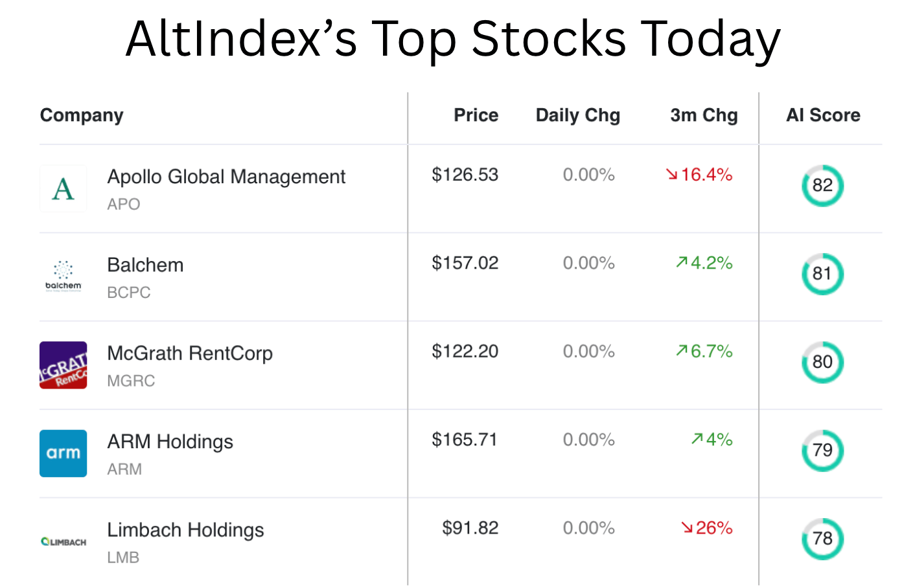Select the Limbach logo icon
Screen dimensions: 915x588
pyautogui.click(x=63, y=541)
